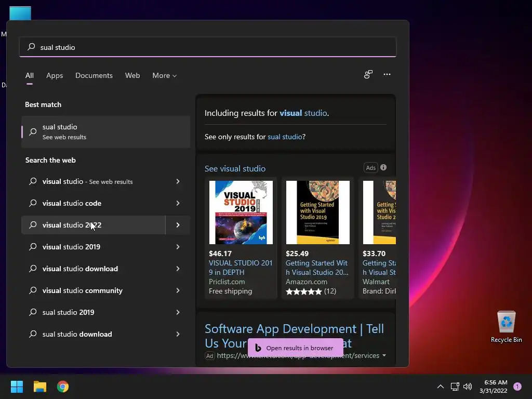Click the account/feedback icon beside three dots
The height and width of the screenshot is (399, 532).
pyautogui.click(x=368, y=74)
